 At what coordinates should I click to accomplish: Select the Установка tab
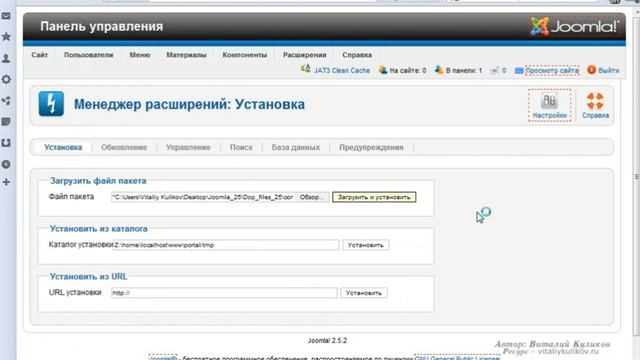pyautogui.click(x=63, y=147)
